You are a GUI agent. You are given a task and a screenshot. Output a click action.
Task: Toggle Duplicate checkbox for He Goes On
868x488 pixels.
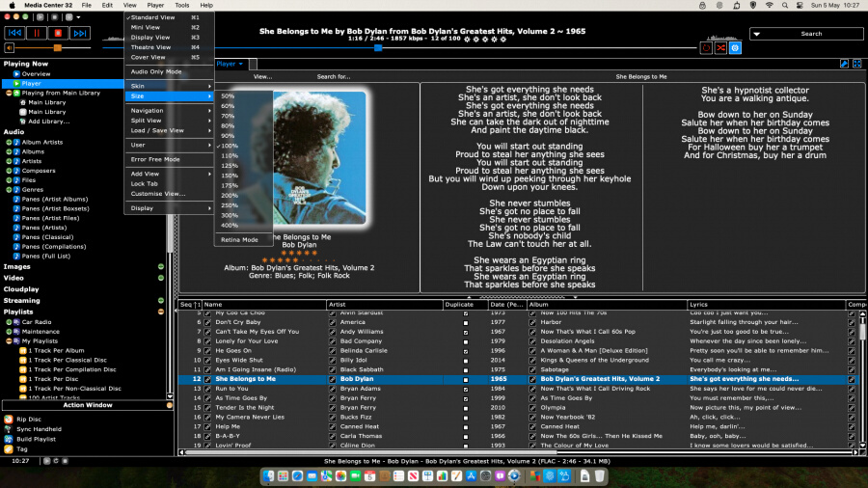(x=466, y=351)
